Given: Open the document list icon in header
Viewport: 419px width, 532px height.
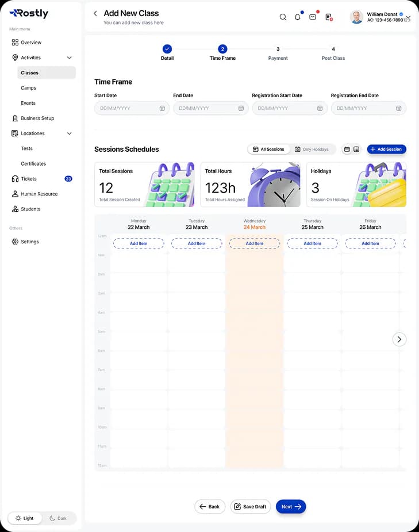Looking at the screenshot, I should [328, 17].
